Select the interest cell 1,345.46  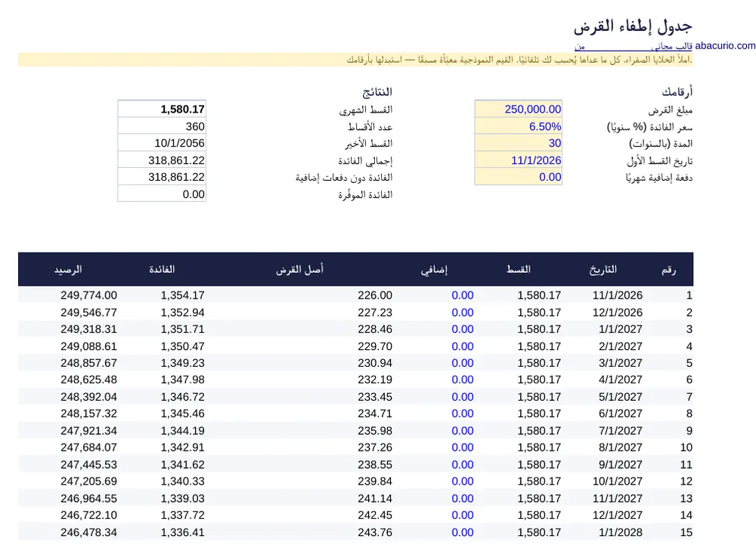(183, 414)
